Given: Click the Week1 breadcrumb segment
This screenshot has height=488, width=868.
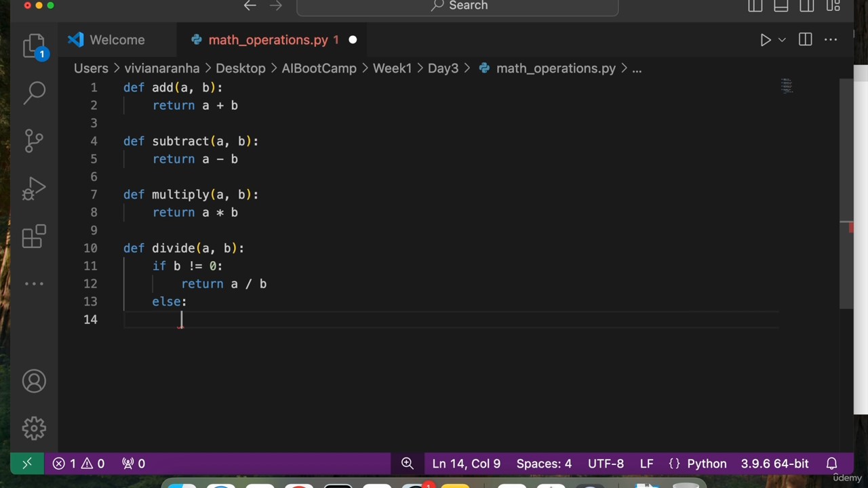Looking at the screenshot, I should [x=392, y=68].
